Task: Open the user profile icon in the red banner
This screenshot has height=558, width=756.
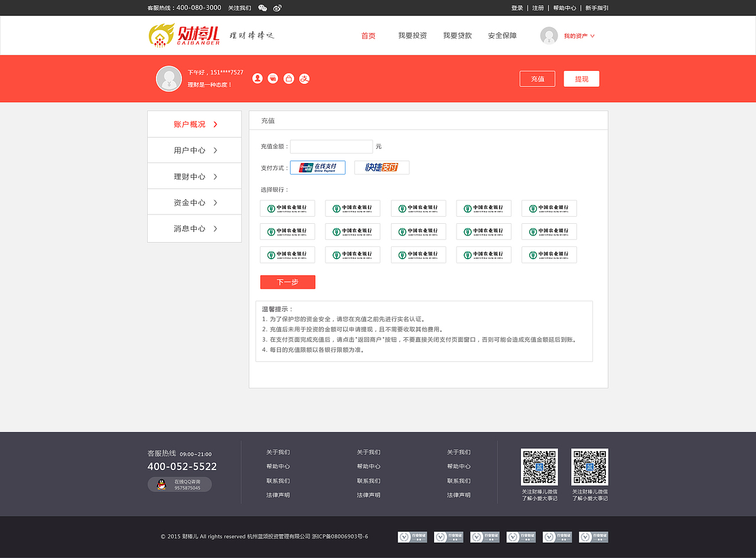Action: tap(258, 78)
